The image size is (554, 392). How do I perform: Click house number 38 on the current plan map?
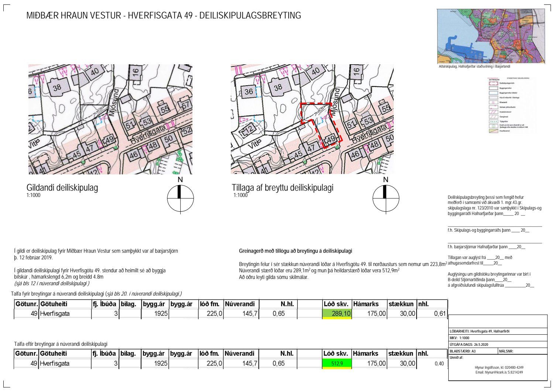coord(57,88)
